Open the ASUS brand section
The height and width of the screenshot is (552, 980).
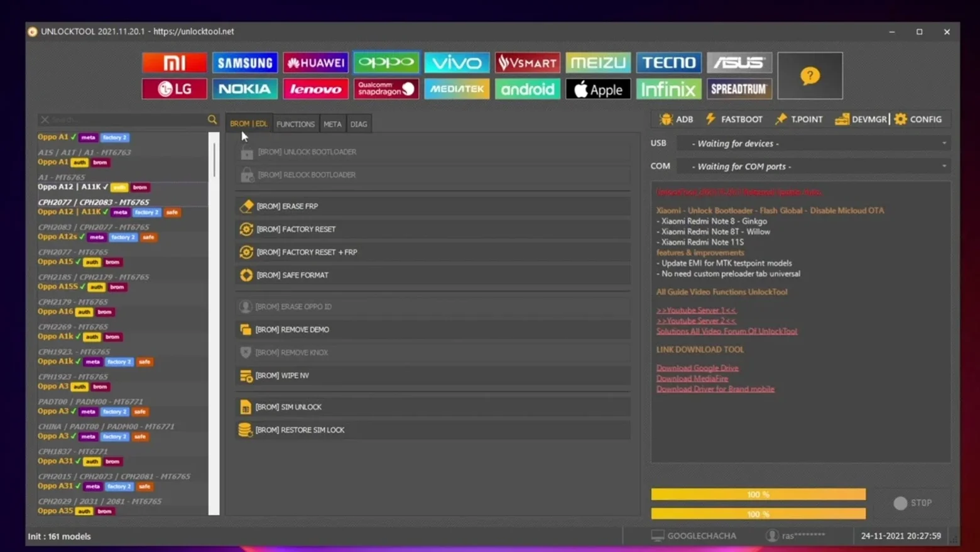739,62
